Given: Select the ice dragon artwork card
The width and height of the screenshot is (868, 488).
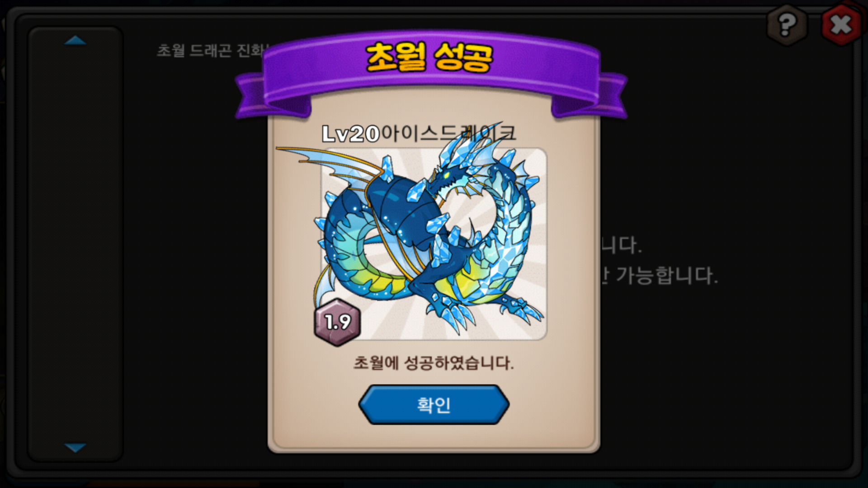Looking at the screenshot, I should click(434, 244).
